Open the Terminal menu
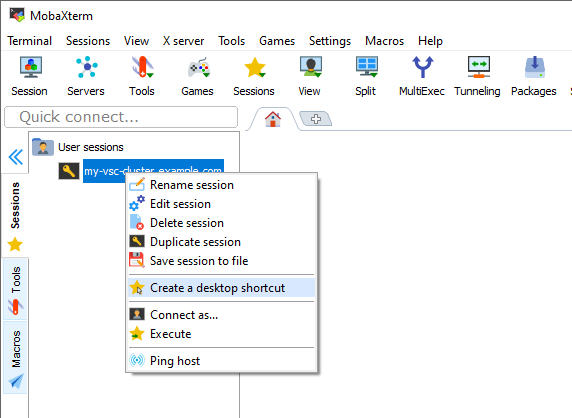 tap(30, 41)
